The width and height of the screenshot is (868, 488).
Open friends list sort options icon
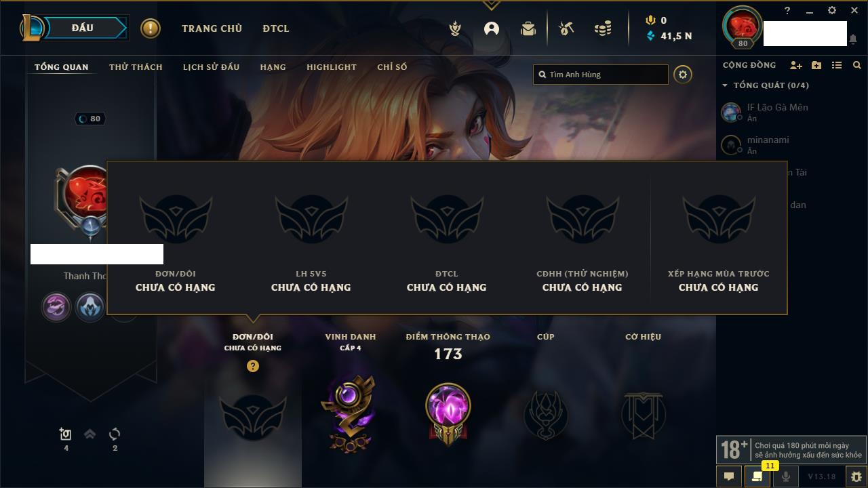click(x=837, y=65)
